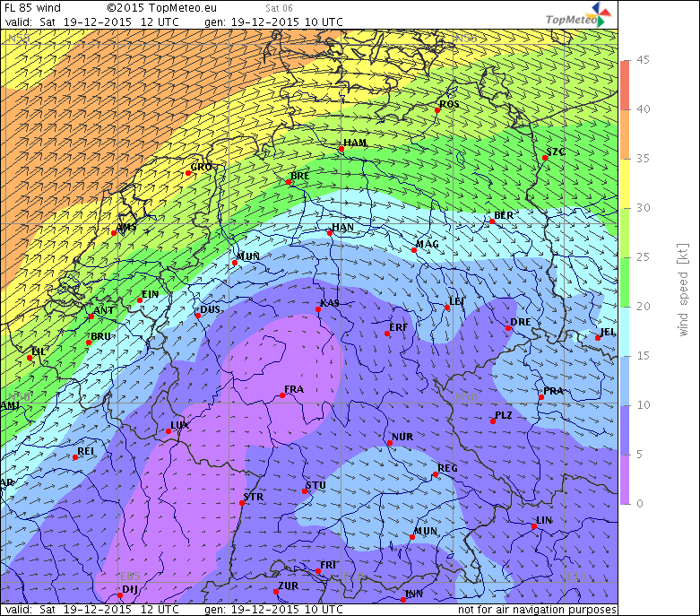The height and width of the screenshot is (616, 700).
Task: Select the ROS station red dot
Action: point(437,110)
